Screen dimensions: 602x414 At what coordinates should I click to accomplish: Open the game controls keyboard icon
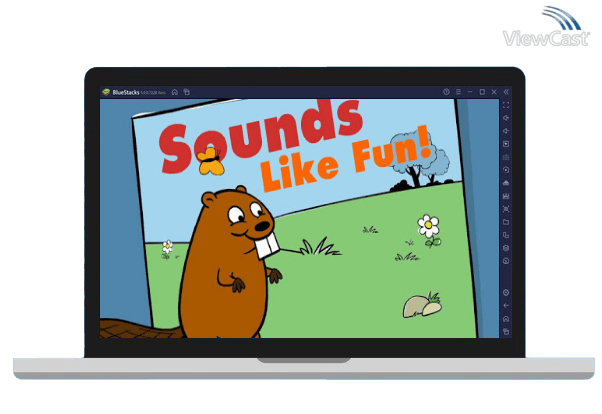(506, 157)
